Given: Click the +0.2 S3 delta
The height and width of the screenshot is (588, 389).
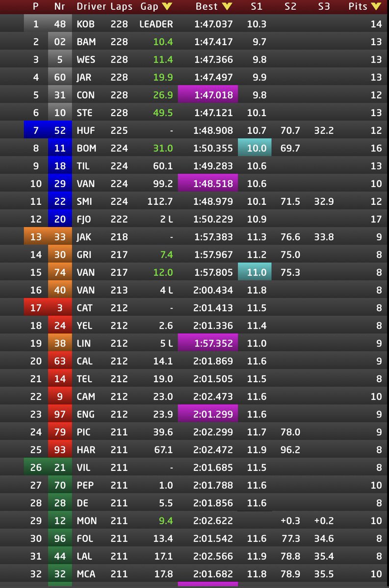Looking at the screenshot, I should 324,520.
